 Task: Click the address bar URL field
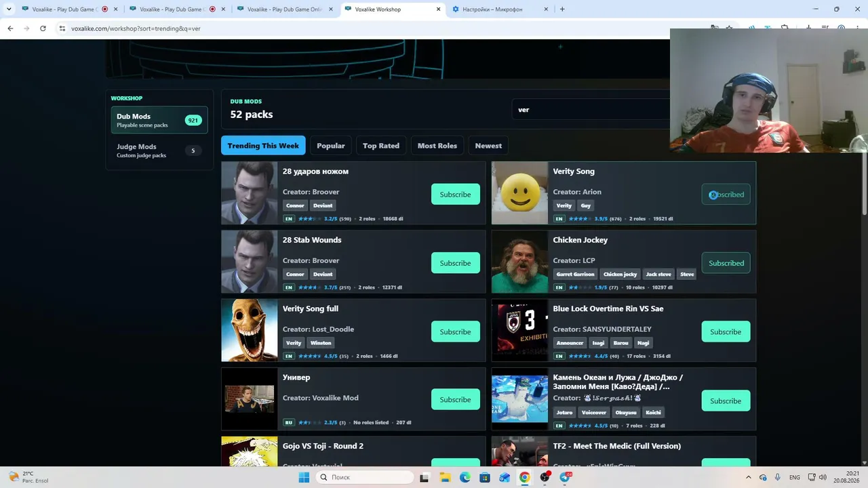(x=380, y=28)
